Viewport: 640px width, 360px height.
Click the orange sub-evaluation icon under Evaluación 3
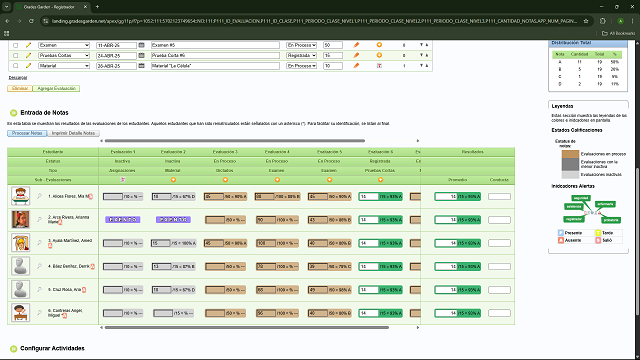pyautogui.click(x=225, y=180)
